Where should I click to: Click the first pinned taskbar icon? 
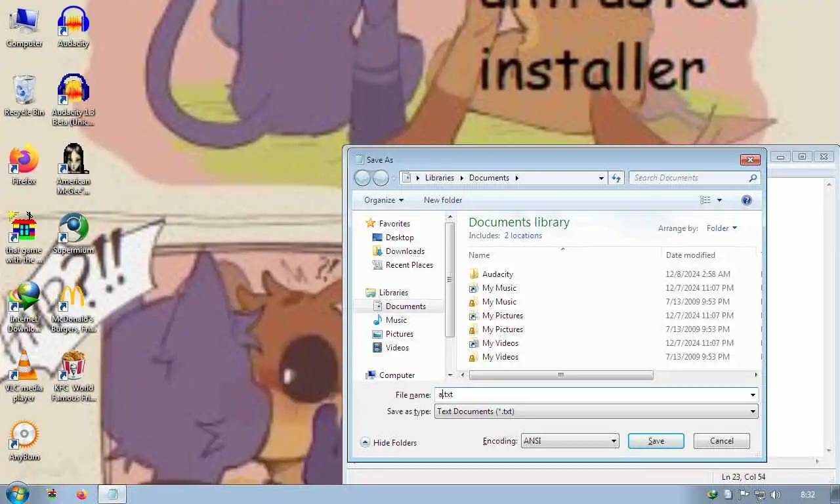click(52, 494)
